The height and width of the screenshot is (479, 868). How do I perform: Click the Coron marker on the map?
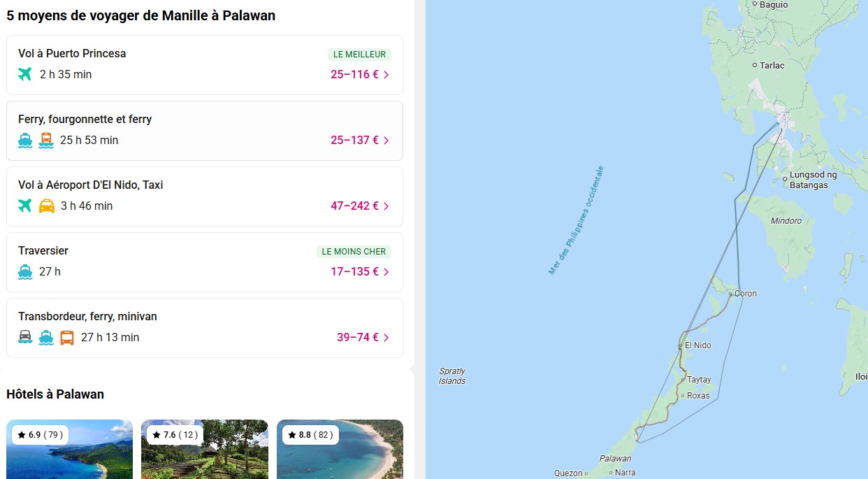(730, 294)
